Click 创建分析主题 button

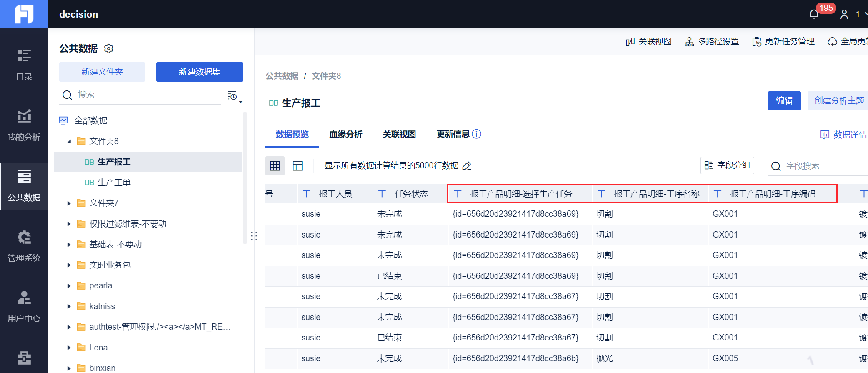pos(838,101)
